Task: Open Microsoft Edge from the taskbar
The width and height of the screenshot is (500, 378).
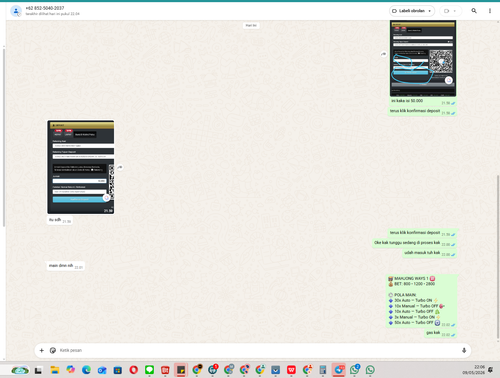Action: pos(86,370)
